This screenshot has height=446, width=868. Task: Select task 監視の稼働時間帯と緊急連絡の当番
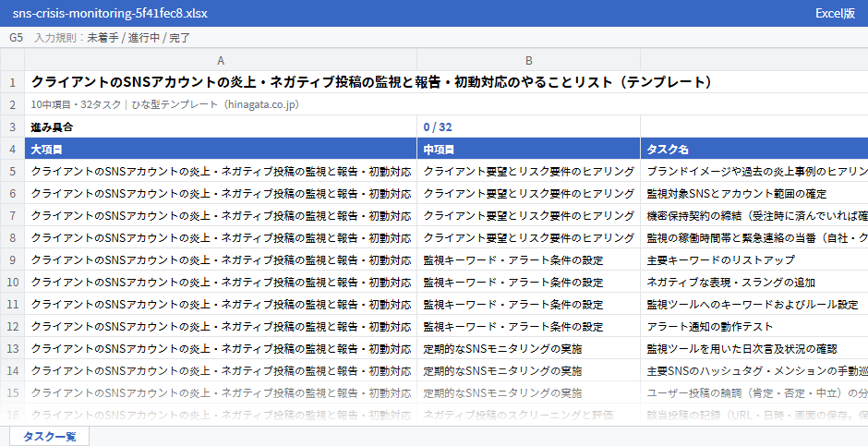[754, 238]
